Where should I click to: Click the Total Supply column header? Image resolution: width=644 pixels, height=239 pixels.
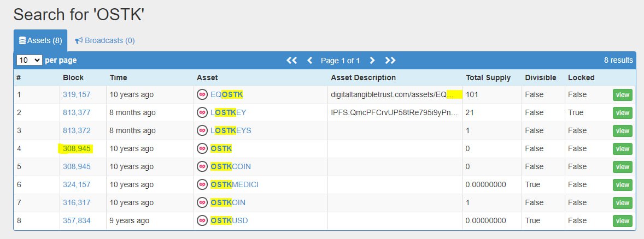[x=488, y=77]
